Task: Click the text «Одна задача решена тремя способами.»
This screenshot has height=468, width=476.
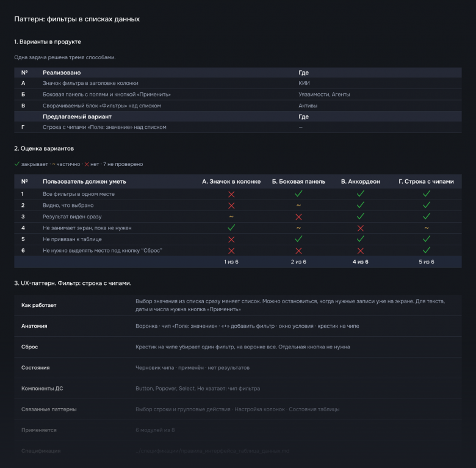Action: (65, 57)
